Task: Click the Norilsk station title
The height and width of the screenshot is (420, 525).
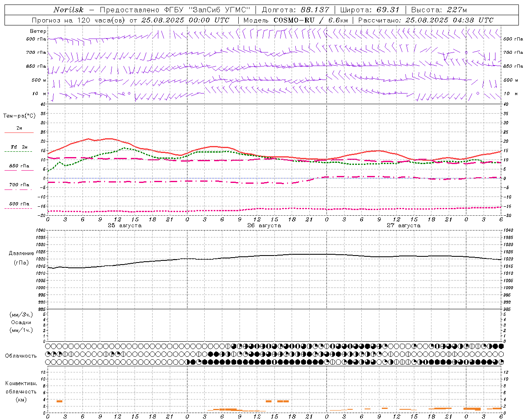Action: pos(68,10)
